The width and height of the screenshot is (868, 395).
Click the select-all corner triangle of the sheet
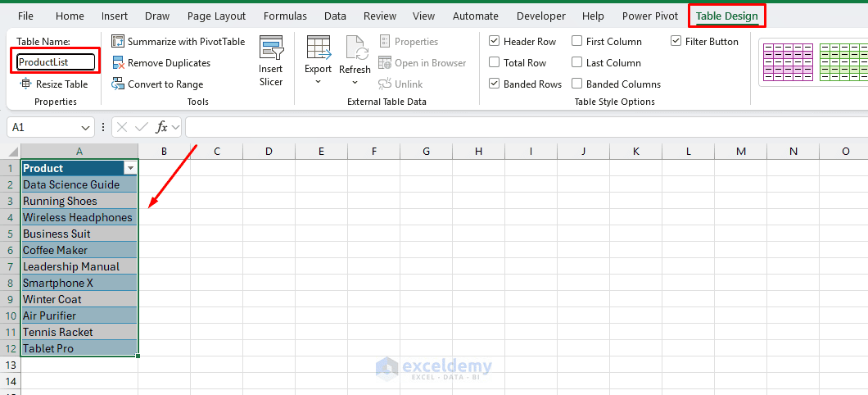point(14,152)
